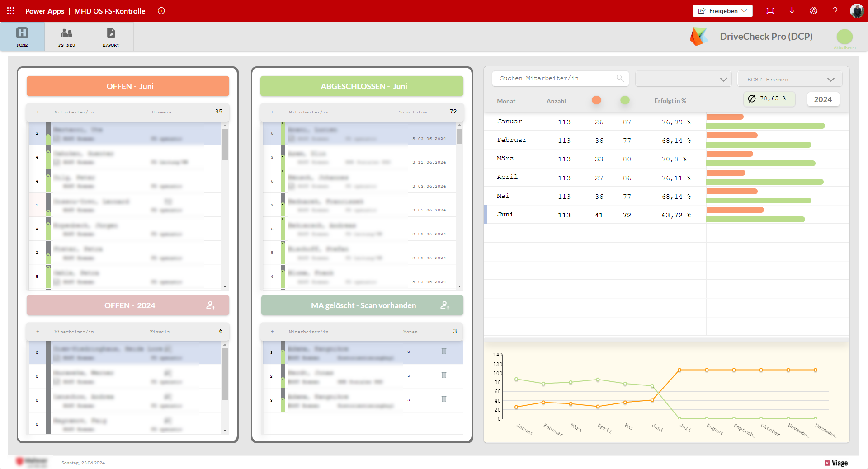Click green circle in statistics table header
This screenshot has height=469, width=868.
(625, 100)
